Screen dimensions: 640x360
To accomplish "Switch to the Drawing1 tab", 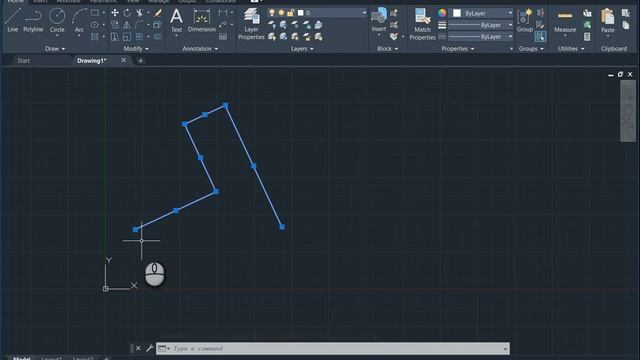I will point(92,60).
